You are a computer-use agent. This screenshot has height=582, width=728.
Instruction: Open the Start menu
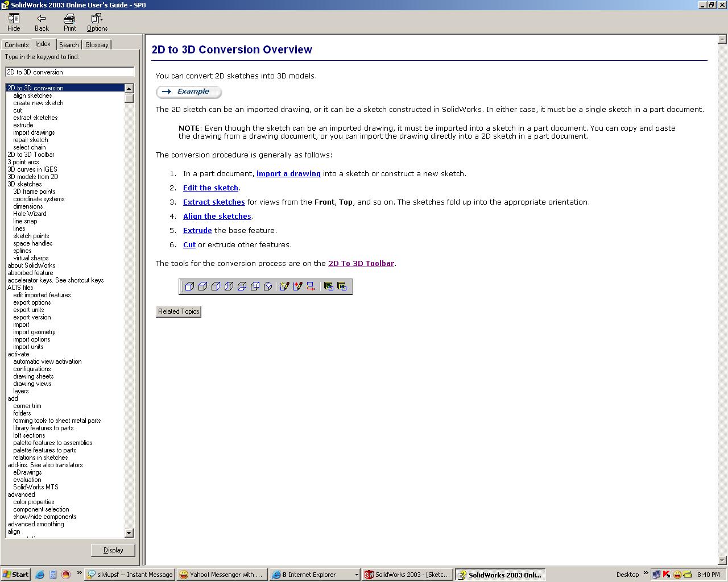[x=16, y=575]
